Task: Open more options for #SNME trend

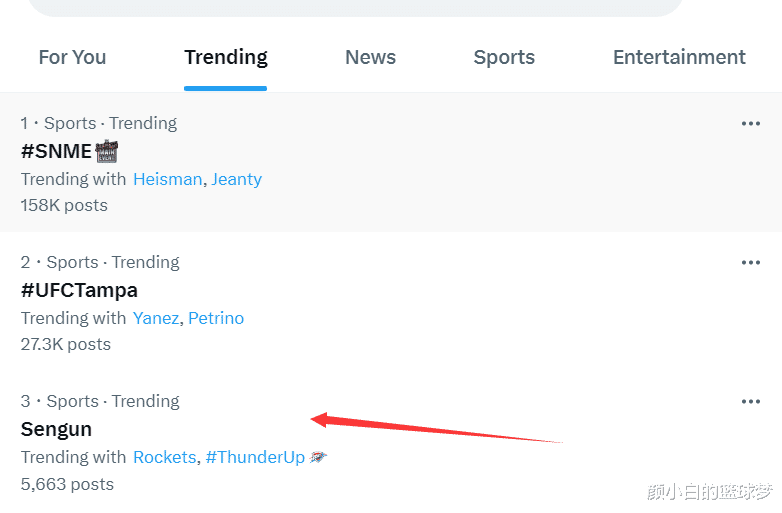Action: (x=751, y=123)
